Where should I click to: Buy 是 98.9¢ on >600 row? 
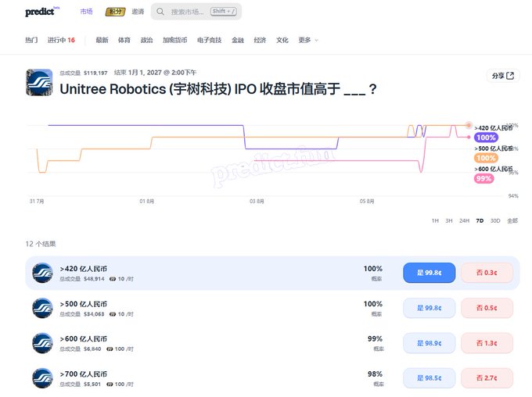[x=430, y=343]
